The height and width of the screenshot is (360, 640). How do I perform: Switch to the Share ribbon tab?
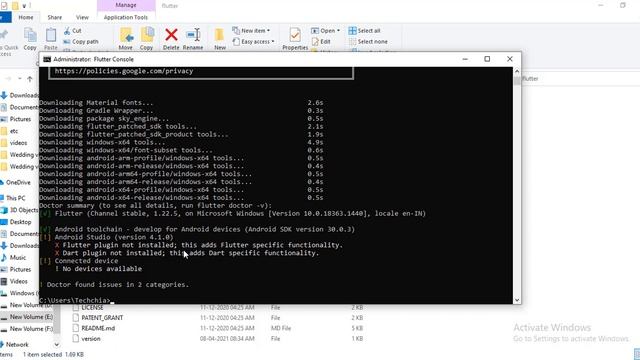click(x=54, y=18)
